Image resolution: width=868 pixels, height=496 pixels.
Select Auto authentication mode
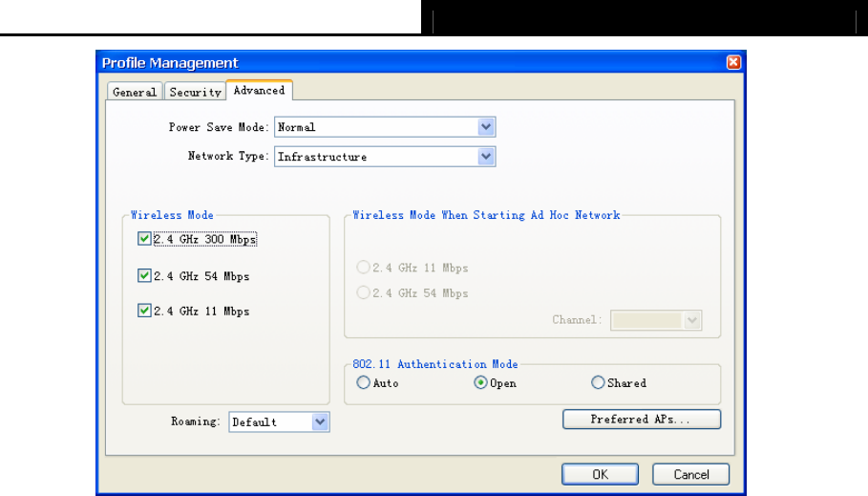[x=363, y=382]
